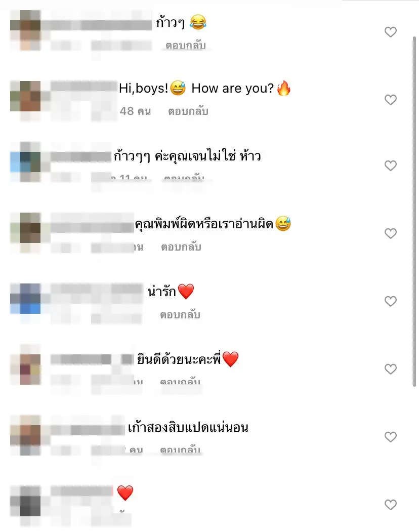Like the bottom red-heart-only comment
The image size is (419, 532).
(x=391, y=505)
